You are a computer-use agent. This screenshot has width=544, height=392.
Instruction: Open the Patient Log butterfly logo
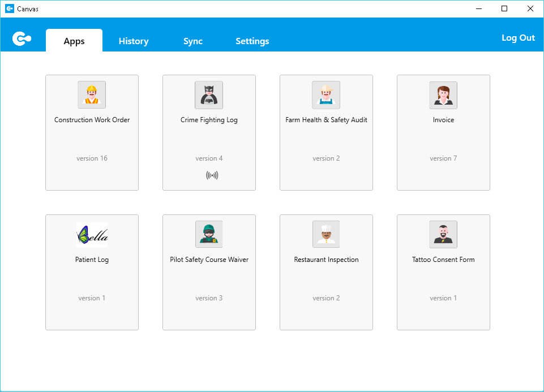(x=92, y=235)
